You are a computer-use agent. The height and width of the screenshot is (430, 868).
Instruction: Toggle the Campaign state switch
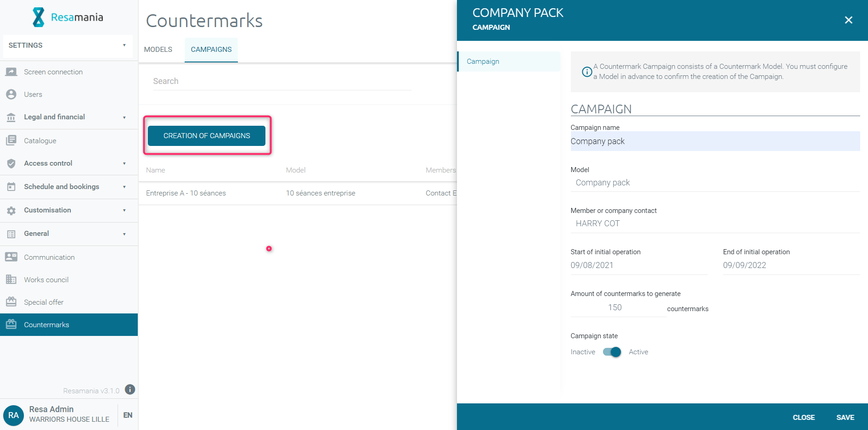[x=612, y=352]
